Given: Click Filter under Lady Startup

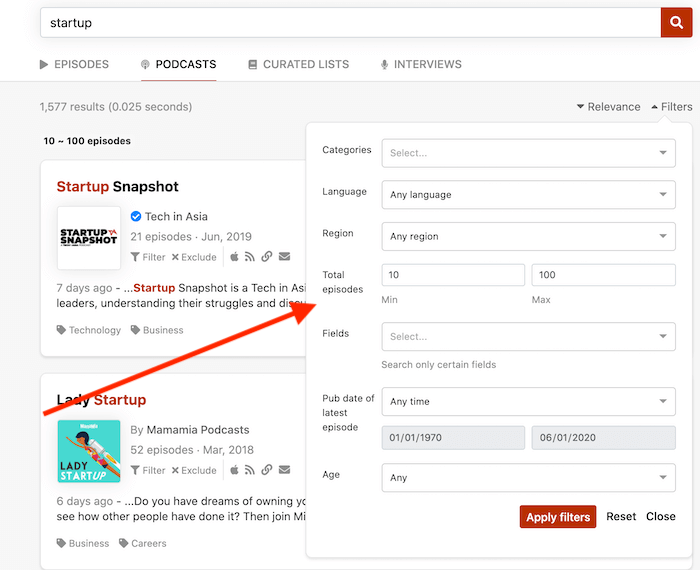Looking at the screenshot, I should coord(148,470).
